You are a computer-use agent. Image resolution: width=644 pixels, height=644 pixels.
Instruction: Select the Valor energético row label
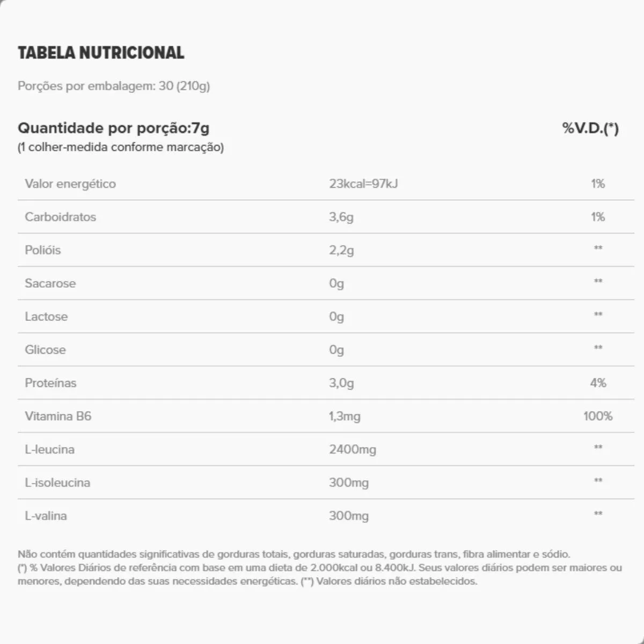click(70, 184)
